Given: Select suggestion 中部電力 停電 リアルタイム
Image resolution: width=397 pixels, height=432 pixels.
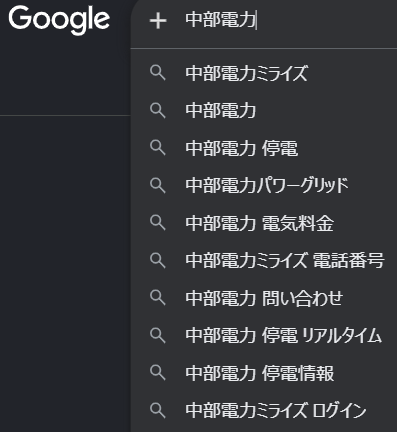Looking at the screenshot, I should [x=264, y=335].
